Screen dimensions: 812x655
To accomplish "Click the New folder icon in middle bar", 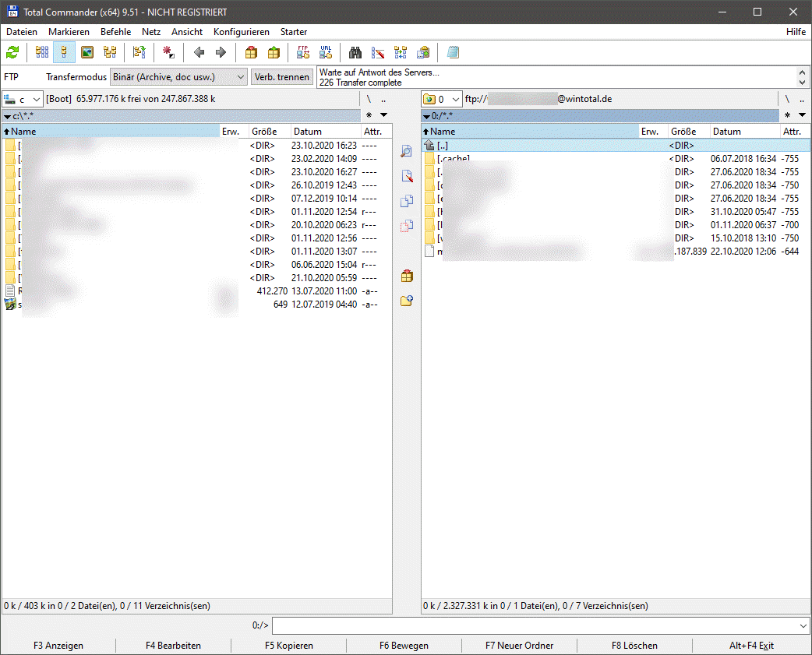I will (x=407, y=301).
